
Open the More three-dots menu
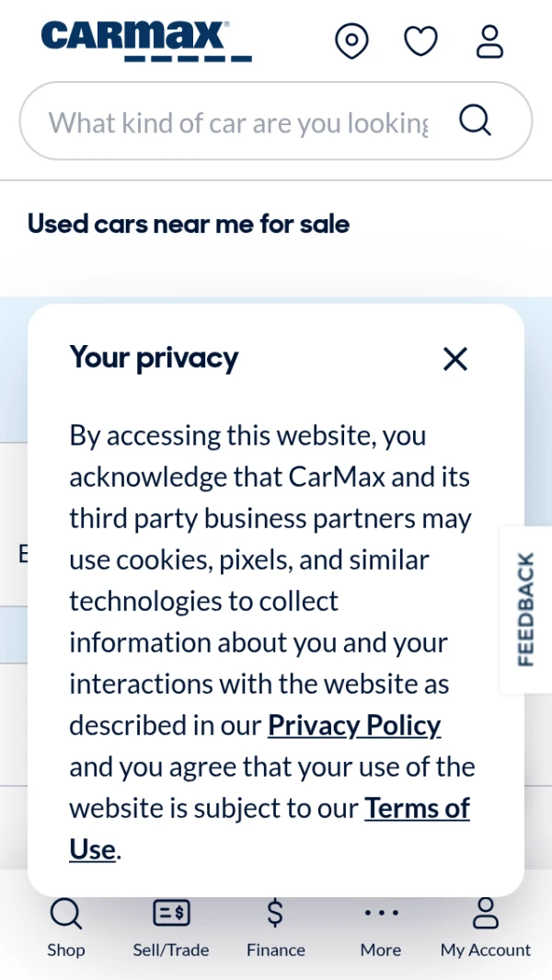click(381, 913)
